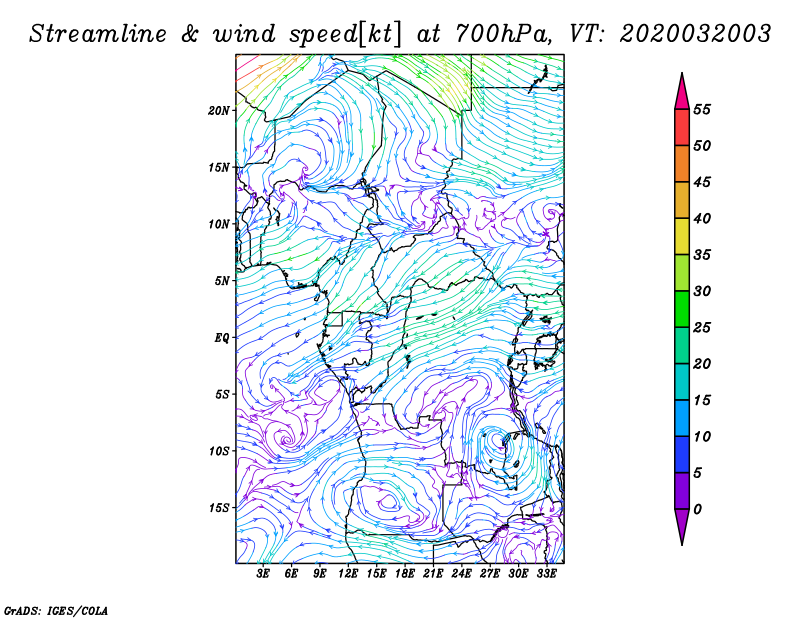This screenshot has height=618, width=800.
Task: Click the red 50–55 kt colorbar segment
Action: click(682, 128)
